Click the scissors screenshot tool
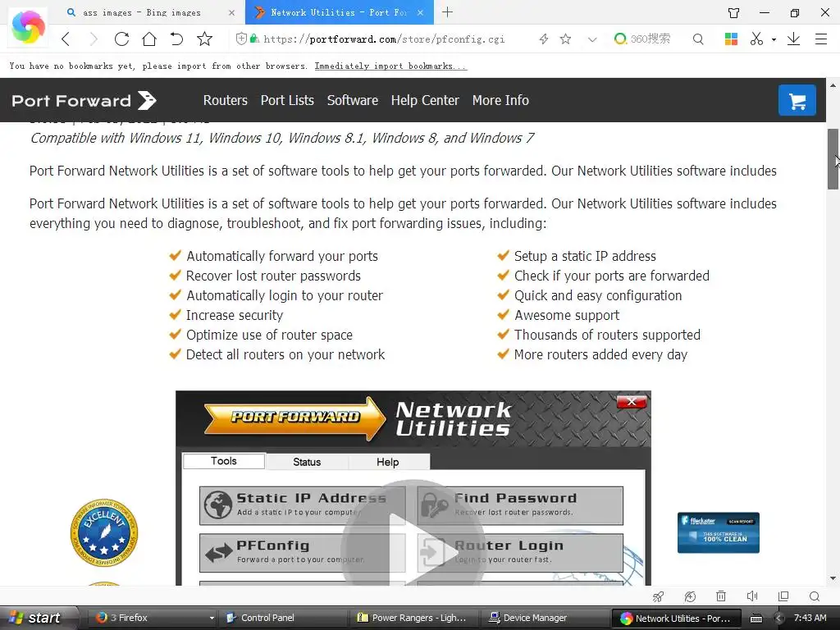This screenshot has width=840, height=630. click(756, 39)
